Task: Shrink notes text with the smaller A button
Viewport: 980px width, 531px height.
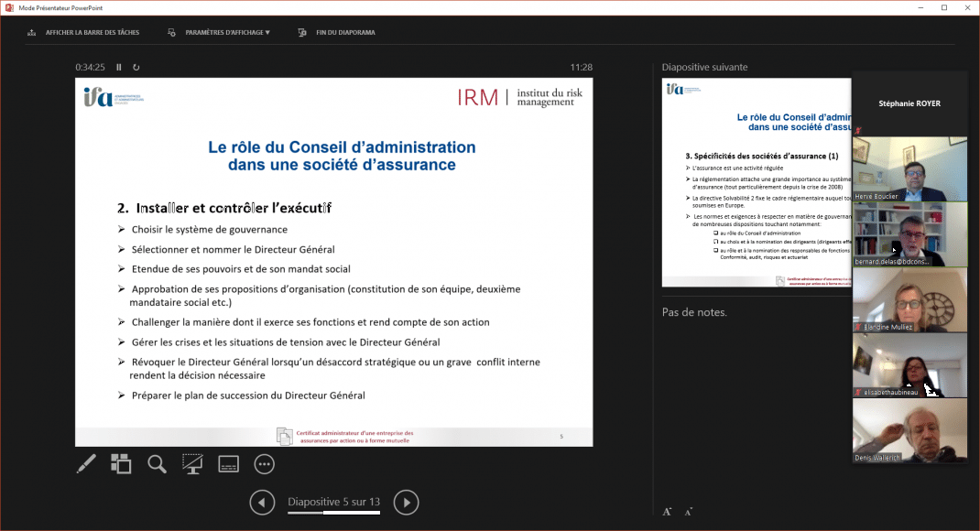Action: (688, 512)
